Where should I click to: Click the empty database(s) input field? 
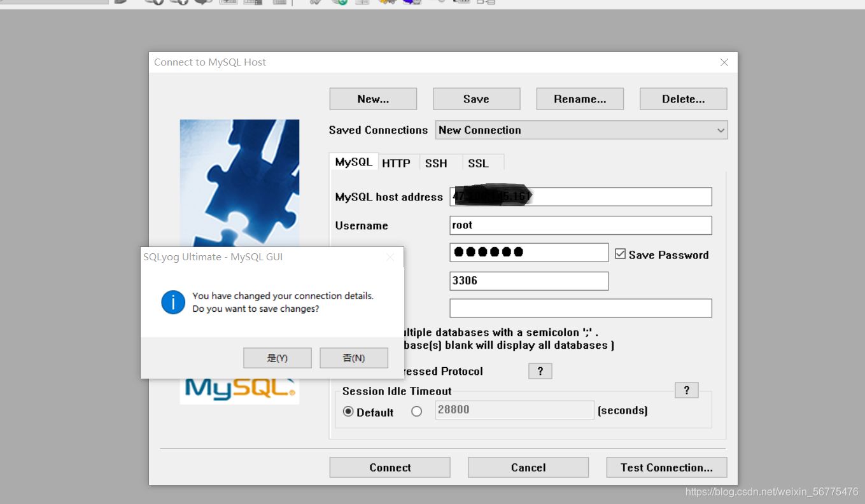(580, 308)
